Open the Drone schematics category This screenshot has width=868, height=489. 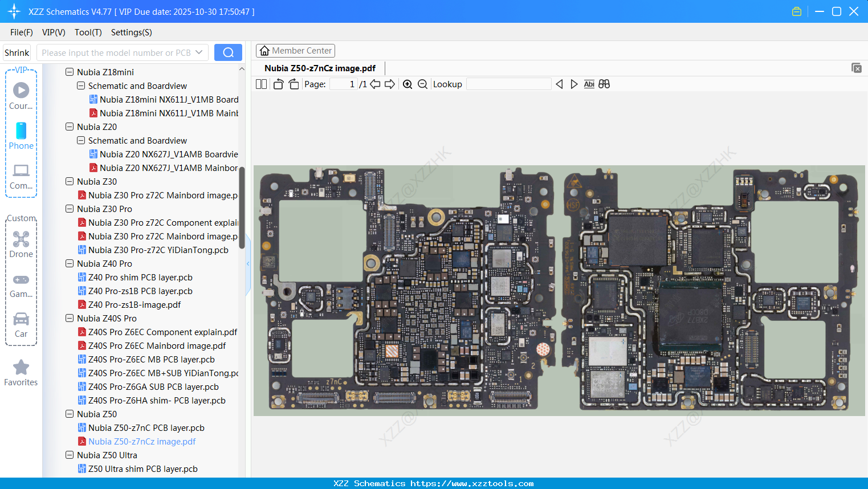click(x=21, y=239)
